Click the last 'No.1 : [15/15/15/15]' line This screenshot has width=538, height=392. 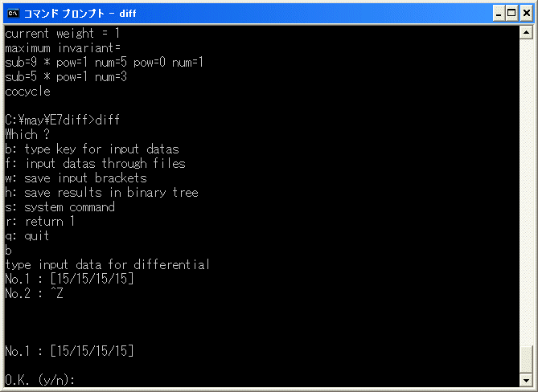tap(69, 351)
